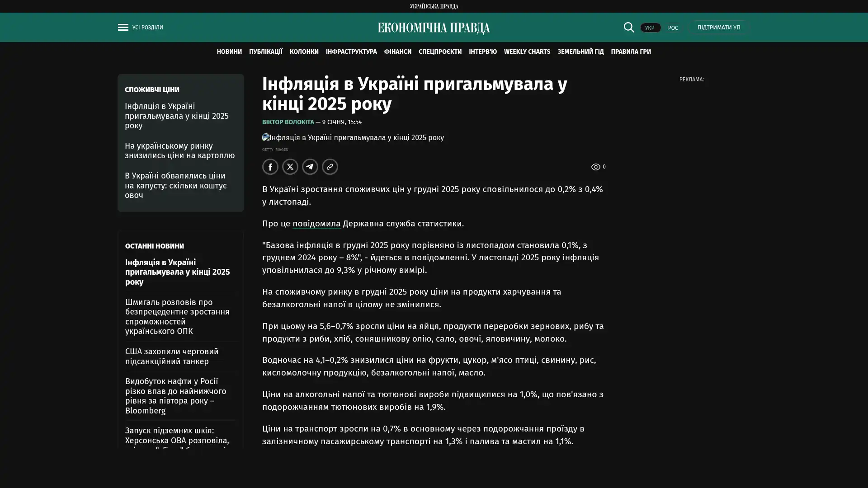The width and height of the screenshot is (868, 488).
Task: Follow the 'повідомила' hyperlink in article
Action: (x=316, y=224)
